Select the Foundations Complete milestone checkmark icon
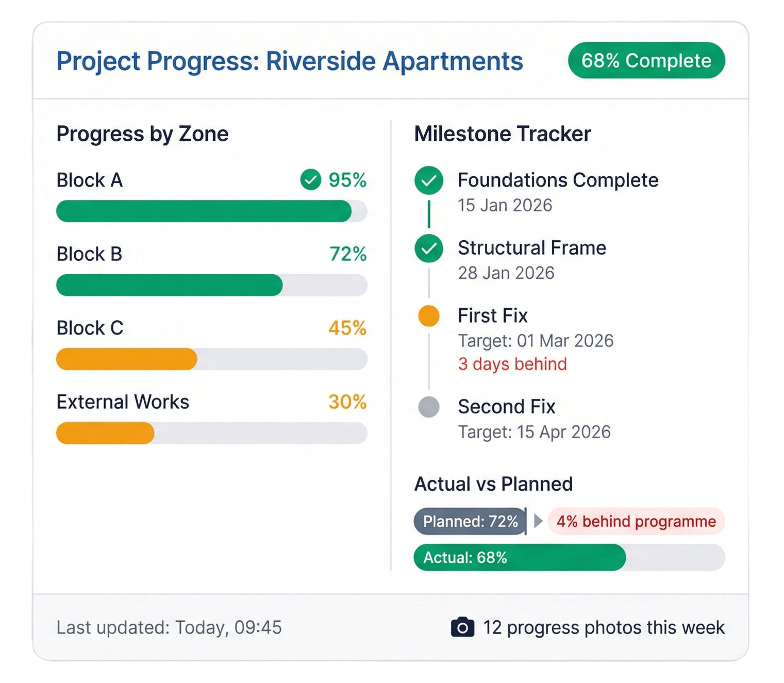784x683 pixels. point(428,180)
